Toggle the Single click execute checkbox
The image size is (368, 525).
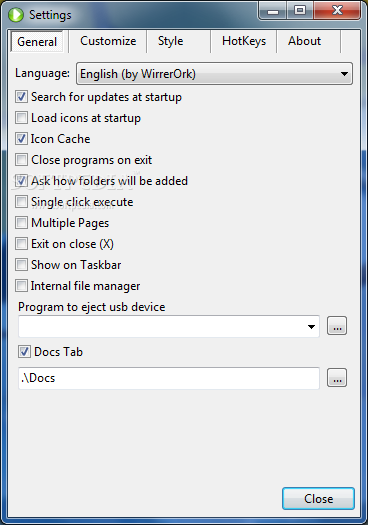(x=21, y=202)
